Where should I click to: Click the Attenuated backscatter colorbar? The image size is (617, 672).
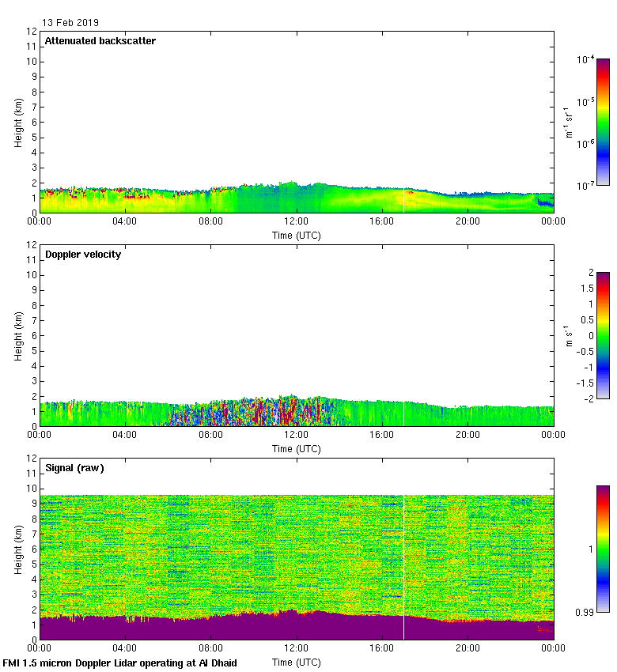point(603,122)
